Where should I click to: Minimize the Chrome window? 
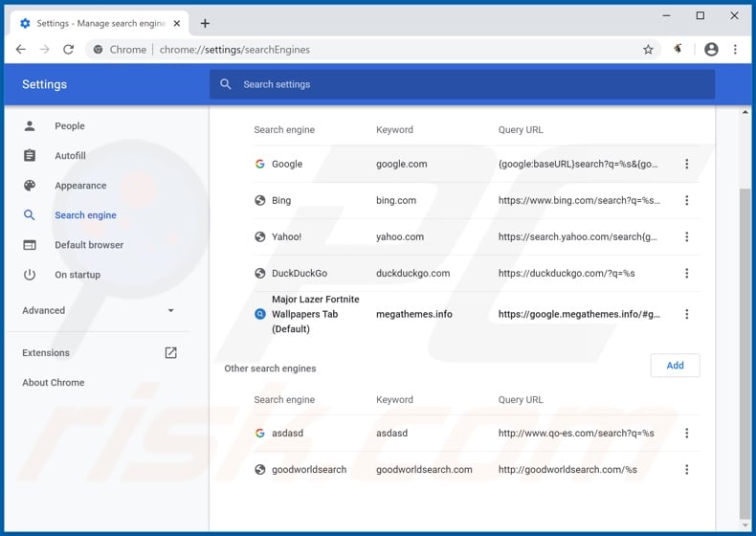pyautogui.click(x=666, y=15)
